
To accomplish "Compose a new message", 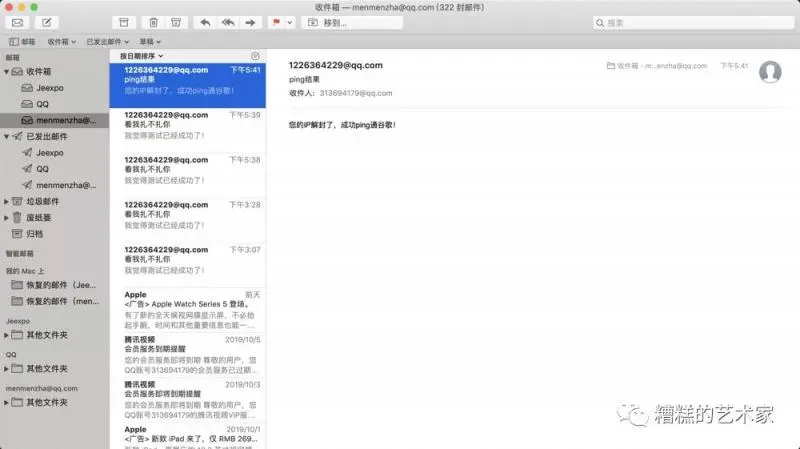I will click(46, 22).
